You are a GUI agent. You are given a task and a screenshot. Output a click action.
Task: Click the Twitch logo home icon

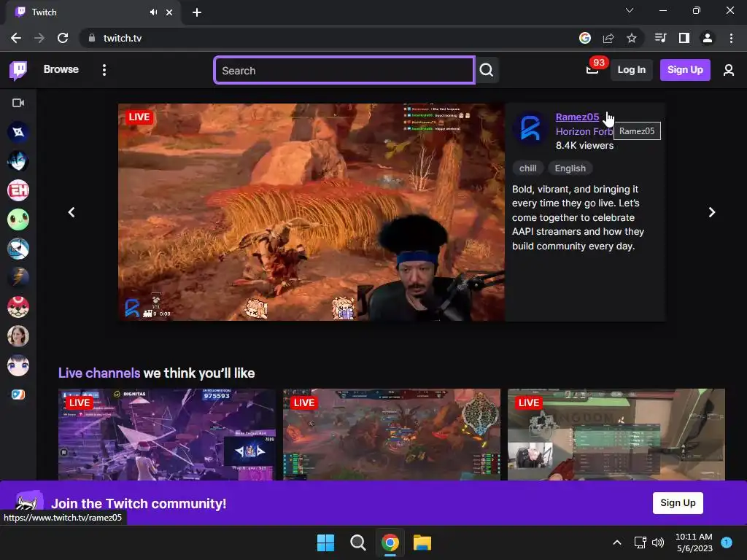point(18,71)
